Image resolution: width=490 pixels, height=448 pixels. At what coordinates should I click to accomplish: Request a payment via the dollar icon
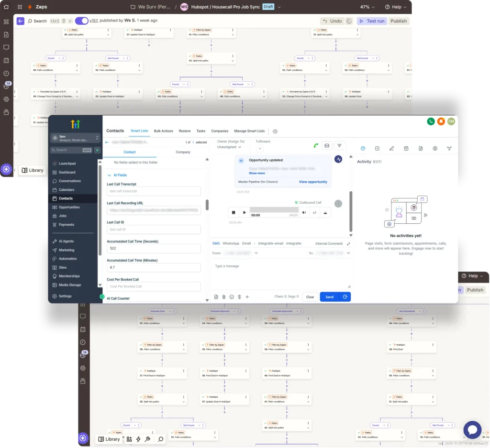pos(239,297)
